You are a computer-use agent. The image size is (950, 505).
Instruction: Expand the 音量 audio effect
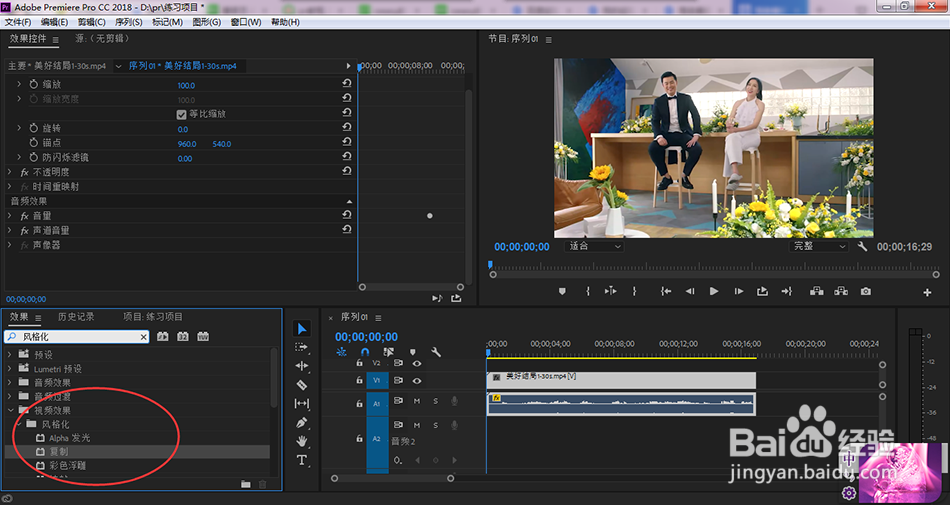[x=9, y=216]
